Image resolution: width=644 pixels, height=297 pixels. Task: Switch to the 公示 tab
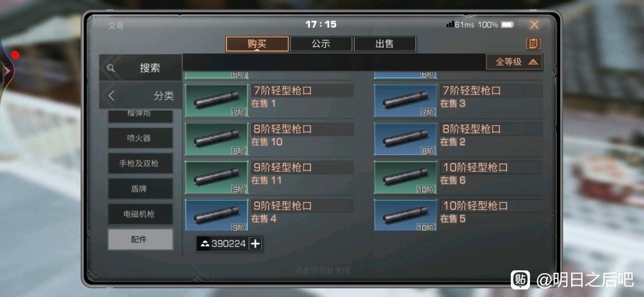coord(321,44)
